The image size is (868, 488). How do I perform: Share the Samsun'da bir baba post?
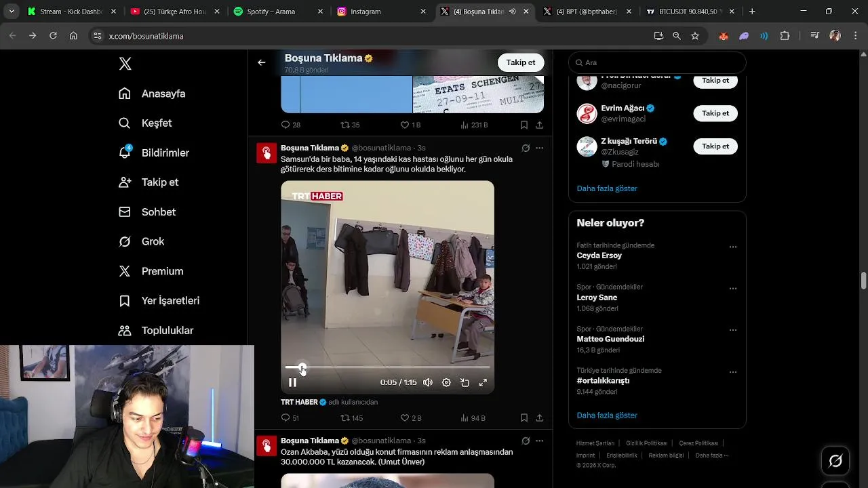tap(539, 418)
